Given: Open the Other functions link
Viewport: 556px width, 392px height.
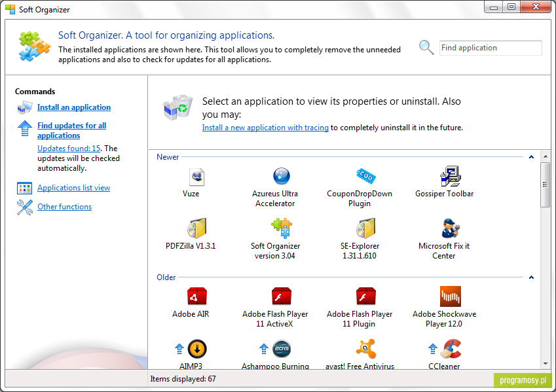Looking at the screenshot, I should [65, 207].
